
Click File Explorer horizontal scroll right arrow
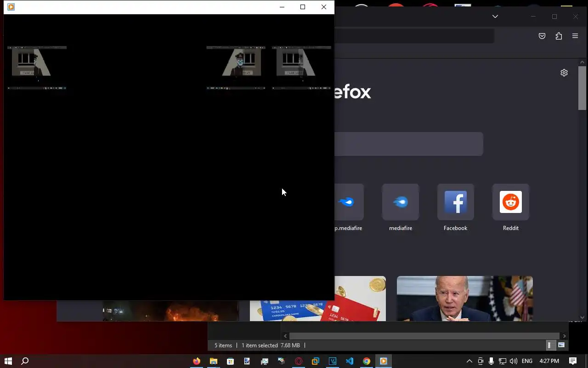[x=565, y=336]
